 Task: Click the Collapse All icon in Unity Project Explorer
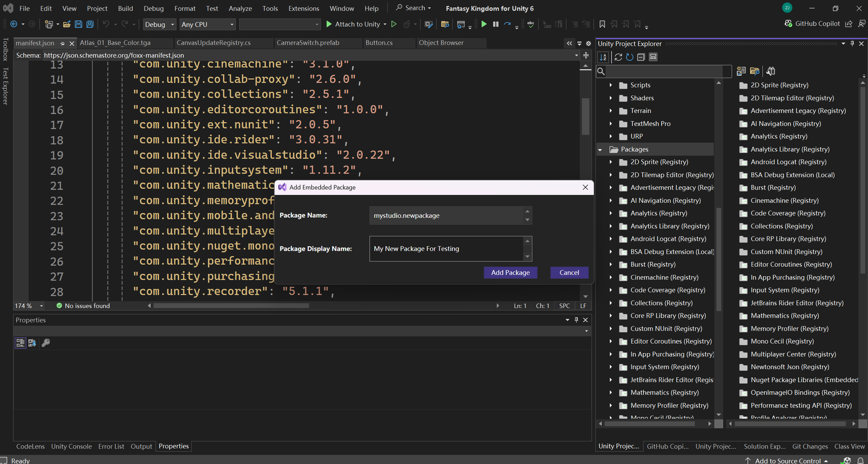(x=641, y=57)
